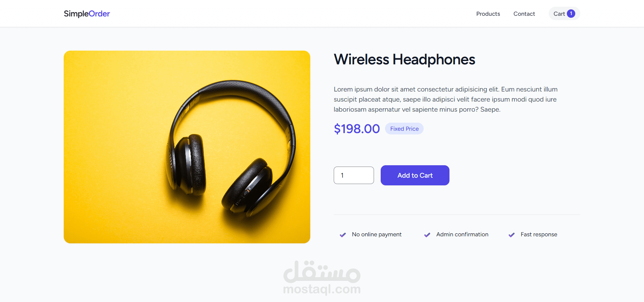Open the Cart button

click(564, 14)
